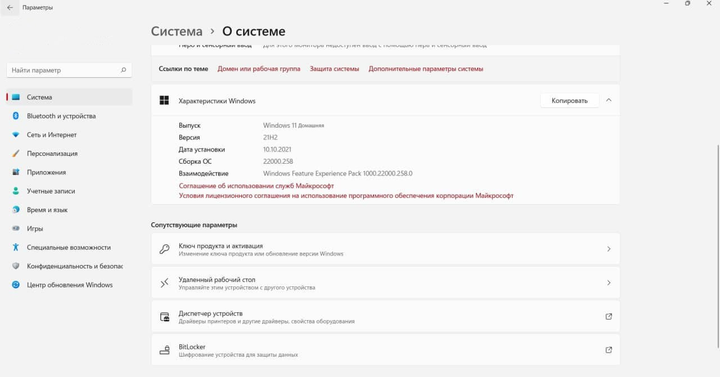Viewport: 720px width, 377px height.
Task: Launch Диспетчер устройств
Action: point(385,316)
